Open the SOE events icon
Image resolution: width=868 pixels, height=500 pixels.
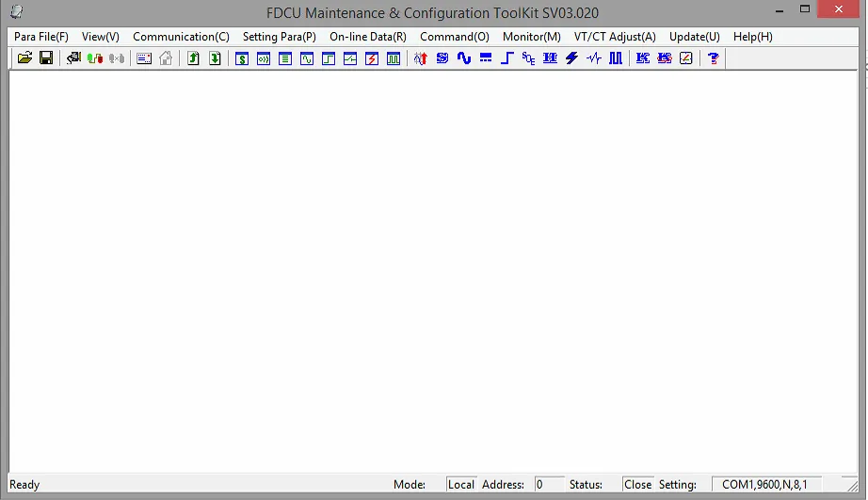pos(529,58)
